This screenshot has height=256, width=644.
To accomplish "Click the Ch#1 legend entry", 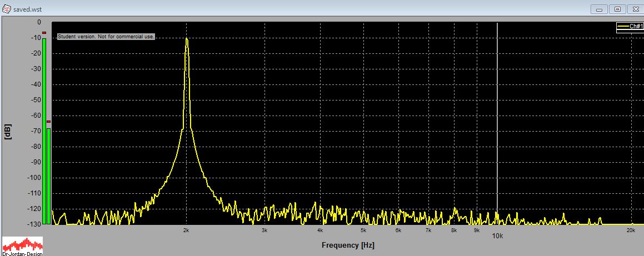I will point(630,26).
